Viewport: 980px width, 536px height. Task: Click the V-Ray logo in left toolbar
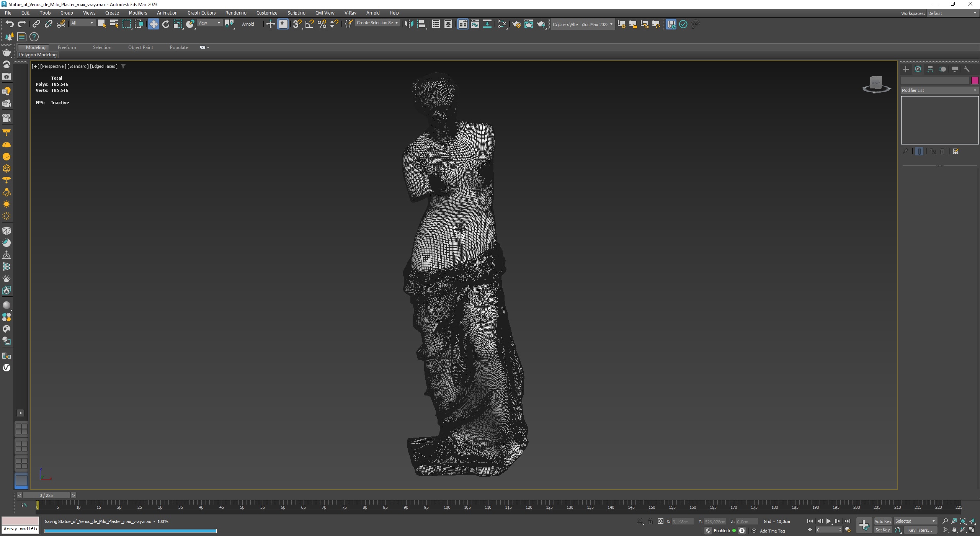click(7, 368)
